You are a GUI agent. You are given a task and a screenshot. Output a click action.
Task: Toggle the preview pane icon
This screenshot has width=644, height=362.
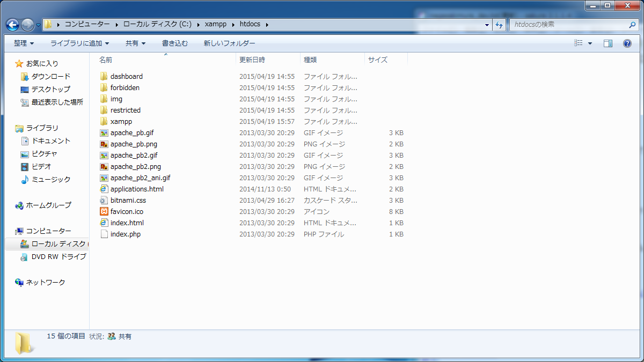coord(608,43)
